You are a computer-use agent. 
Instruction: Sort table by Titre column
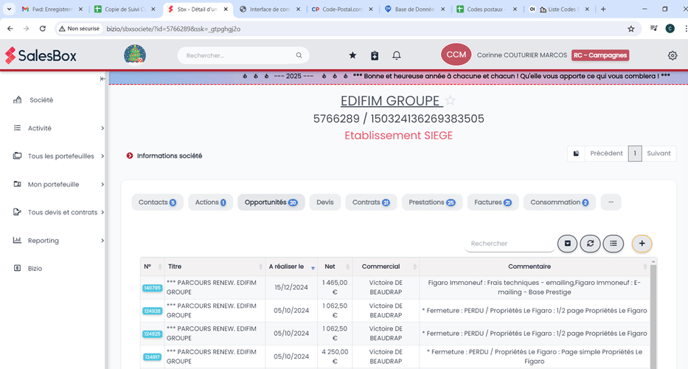tap(215, 266)
